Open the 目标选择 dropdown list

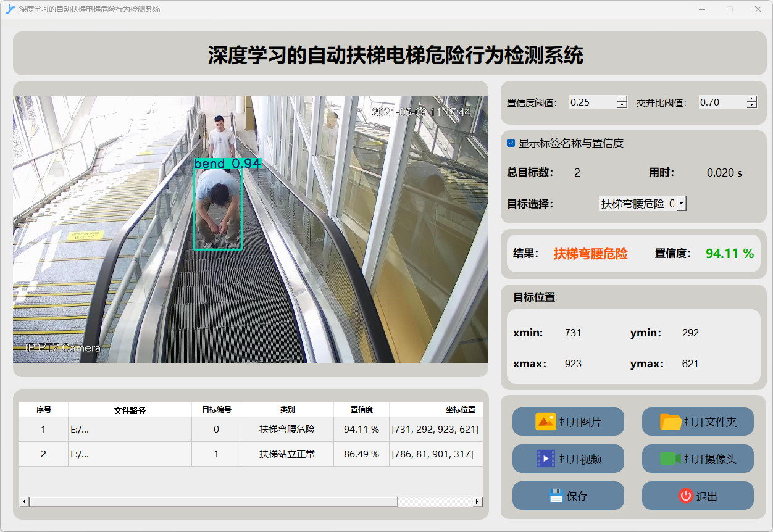[680, 203]
